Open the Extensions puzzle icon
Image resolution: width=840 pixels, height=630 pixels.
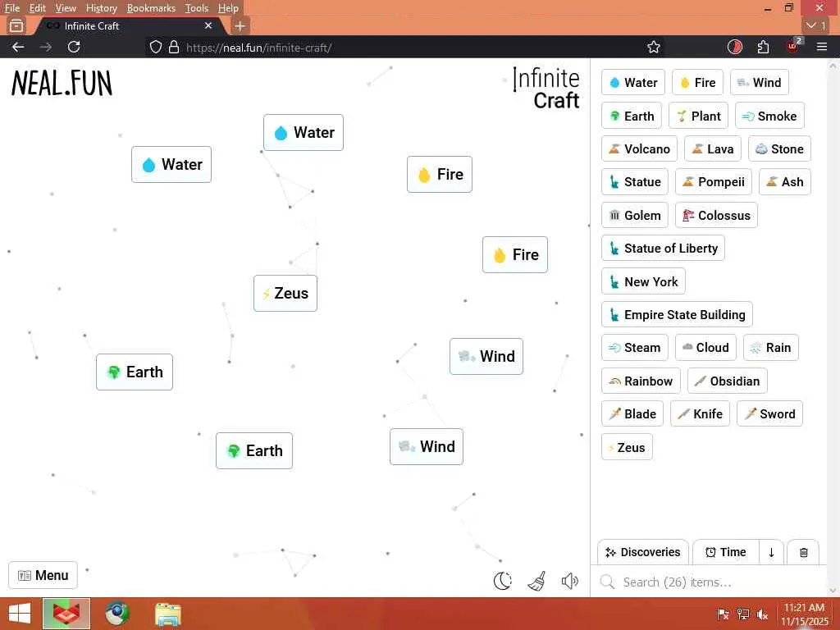[x=764, y=47]
